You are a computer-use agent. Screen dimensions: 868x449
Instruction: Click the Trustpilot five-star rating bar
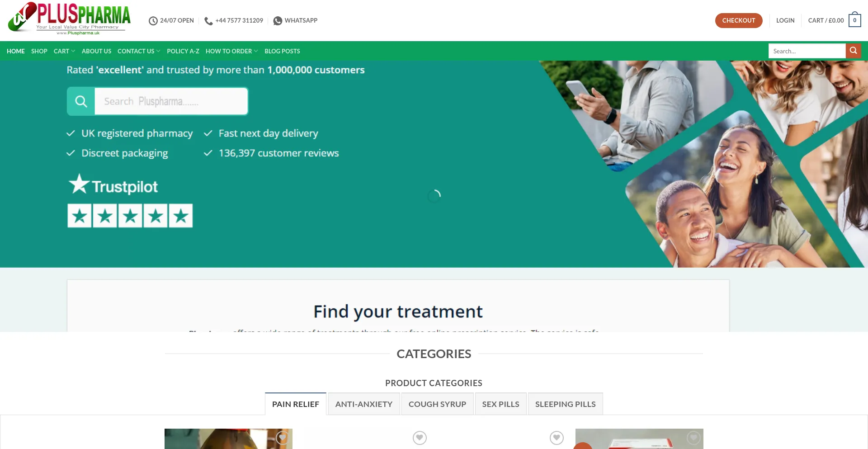pyautogui.click(x=130, y=216)
